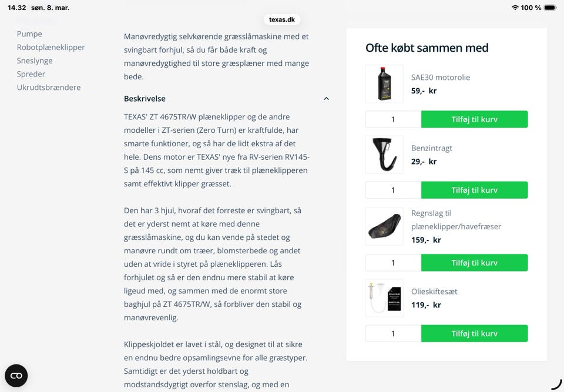The height and width of the screenshot is (392, 564).
Task: Click the SAE30 motorolie bottle image
Action: 384,84
